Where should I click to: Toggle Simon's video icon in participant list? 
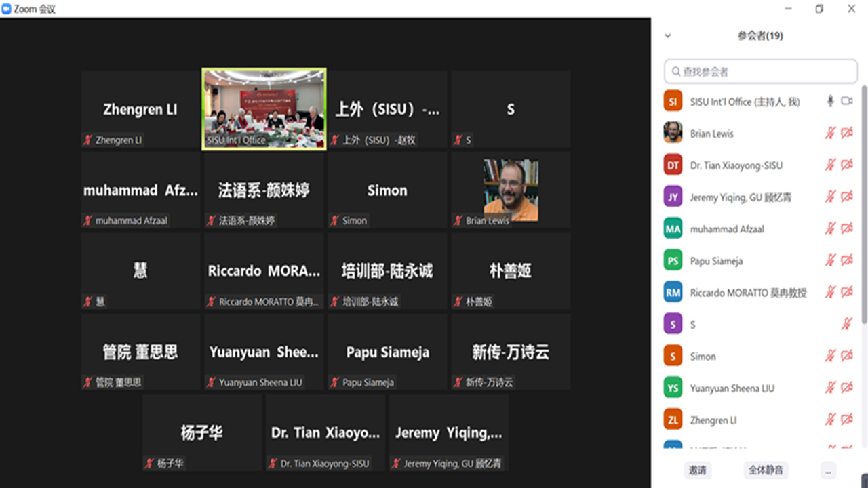point(847,356)
